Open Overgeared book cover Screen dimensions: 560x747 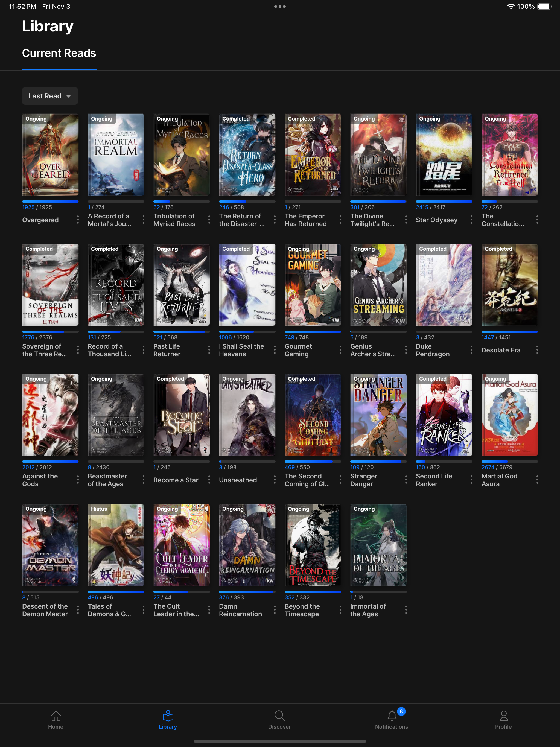[x=50, y=155]
